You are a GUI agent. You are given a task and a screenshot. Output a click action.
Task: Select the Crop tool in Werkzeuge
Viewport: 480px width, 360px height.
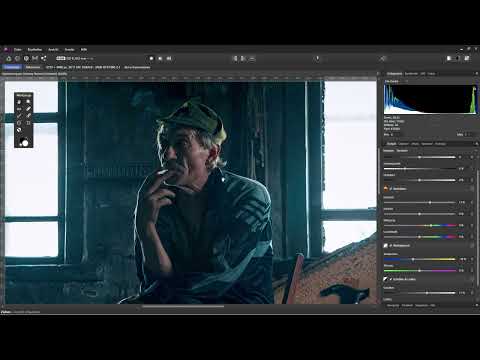pyautogui.click(x=28, y=123)
